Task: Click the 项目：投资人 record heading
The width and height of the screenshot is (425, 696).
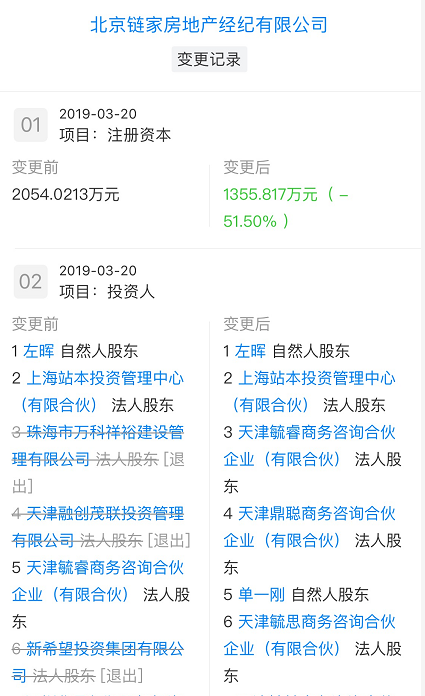Action: [107, 292]
